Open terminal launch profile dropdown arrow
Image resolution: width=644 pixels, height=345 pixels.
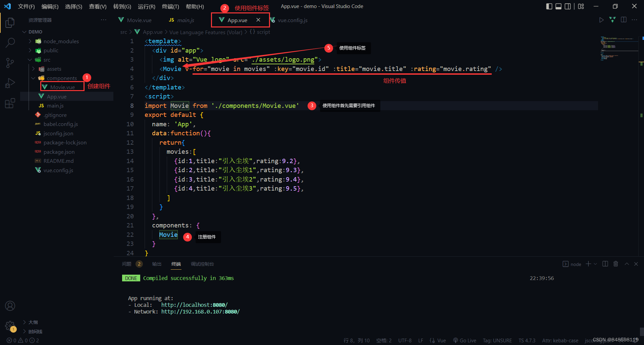pyautogui.click(x=595, y=264)
